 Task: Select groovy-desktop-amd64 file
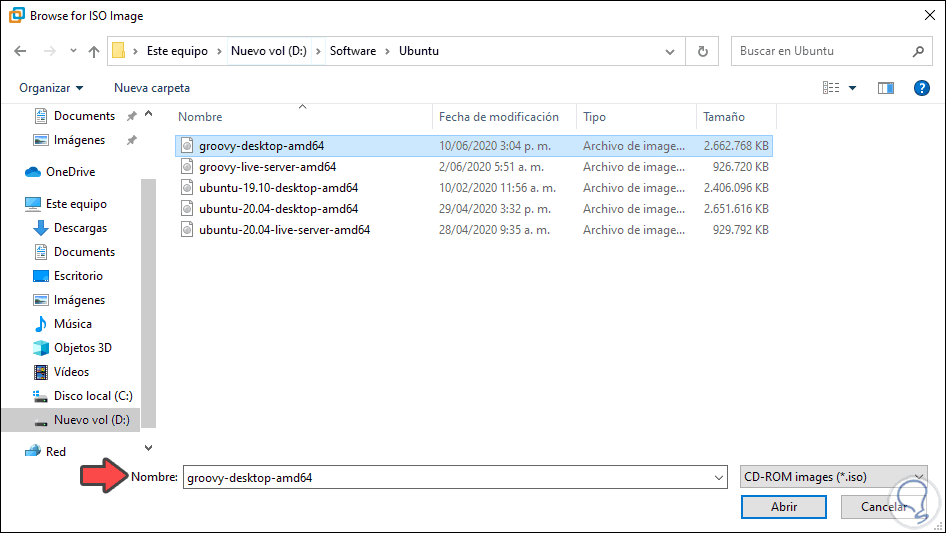474,146
